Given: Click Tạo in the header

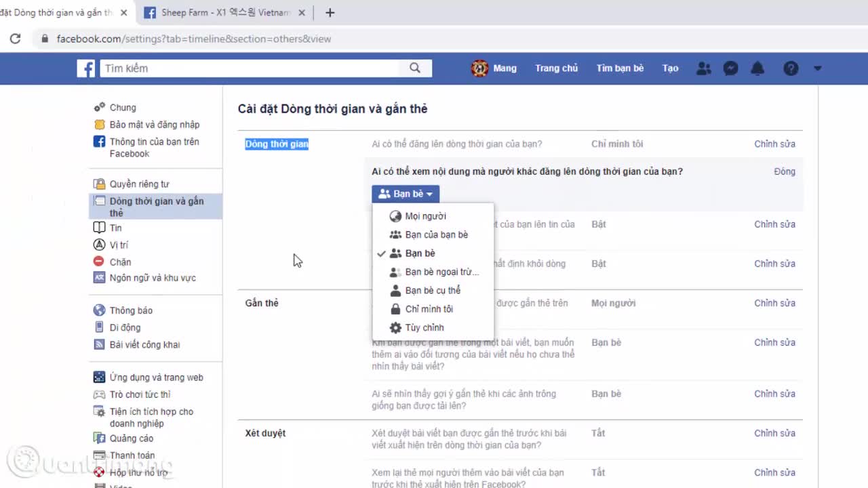Looking at the screenshot, I should click(x=670, y=68).
